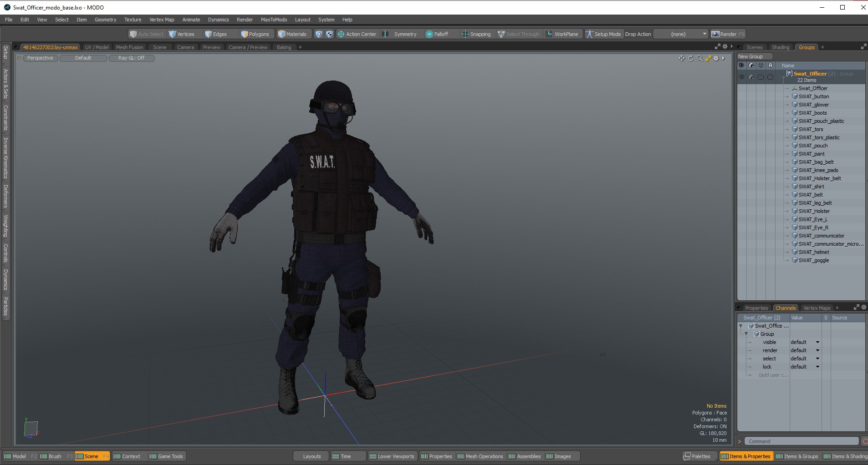Click Items & Groups layout button
Viewport: 868px width, 465px height.
pyautogui.click(x=797, y=456)
